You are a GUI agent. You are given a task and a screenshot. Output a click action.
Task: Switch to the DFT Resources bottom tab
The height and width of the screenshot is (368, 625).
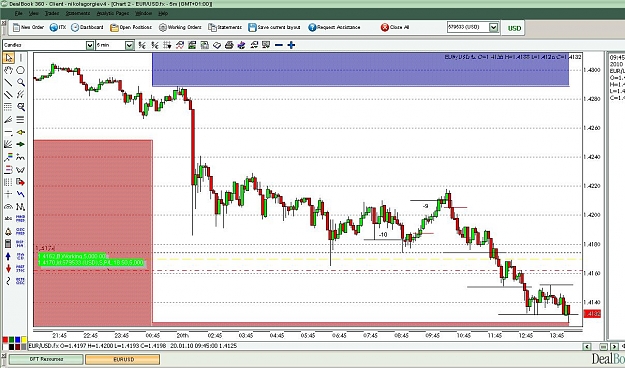click(46, 359)
